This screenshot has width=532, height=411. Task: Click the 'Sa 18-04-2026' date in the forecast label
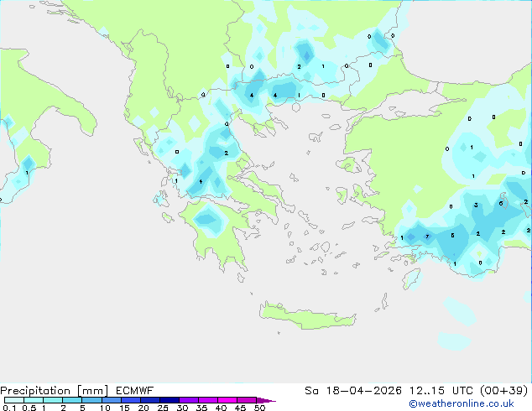[353, 391]
